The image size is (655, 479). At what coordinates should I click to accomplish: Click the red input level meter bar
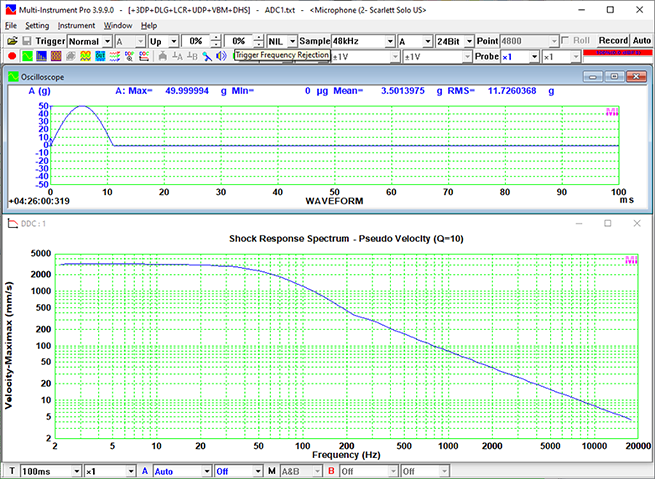pos(619,53)
